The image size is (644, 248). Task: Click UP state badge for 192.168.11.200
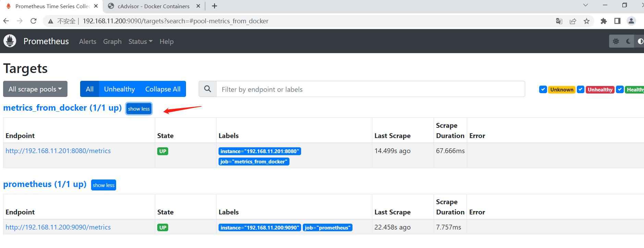click(x=163, y=227)
